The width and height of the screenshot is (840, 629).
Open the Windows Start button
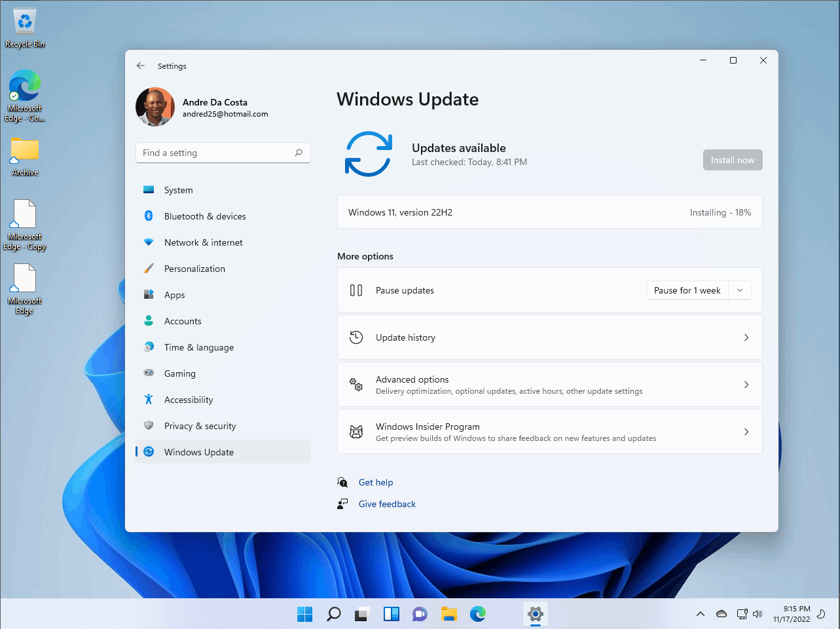pos(305,614)
